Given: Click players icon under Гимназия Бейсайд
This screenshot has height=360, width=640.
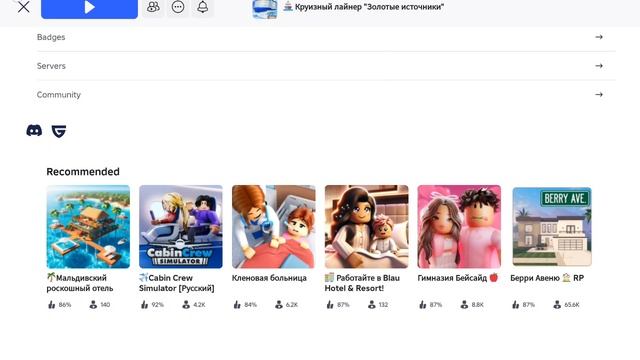Looking at the screenshot, I should pos(464,304).
